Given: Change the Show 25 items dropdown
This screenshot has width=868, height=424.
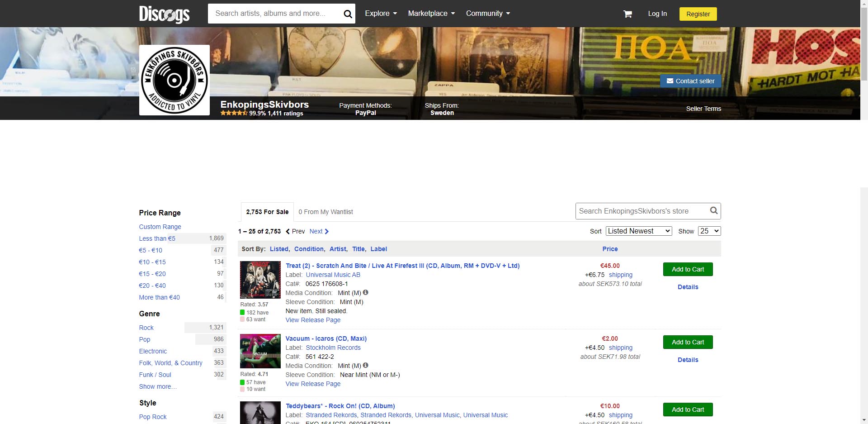Looking at the screenshot, I should point(709,231).
